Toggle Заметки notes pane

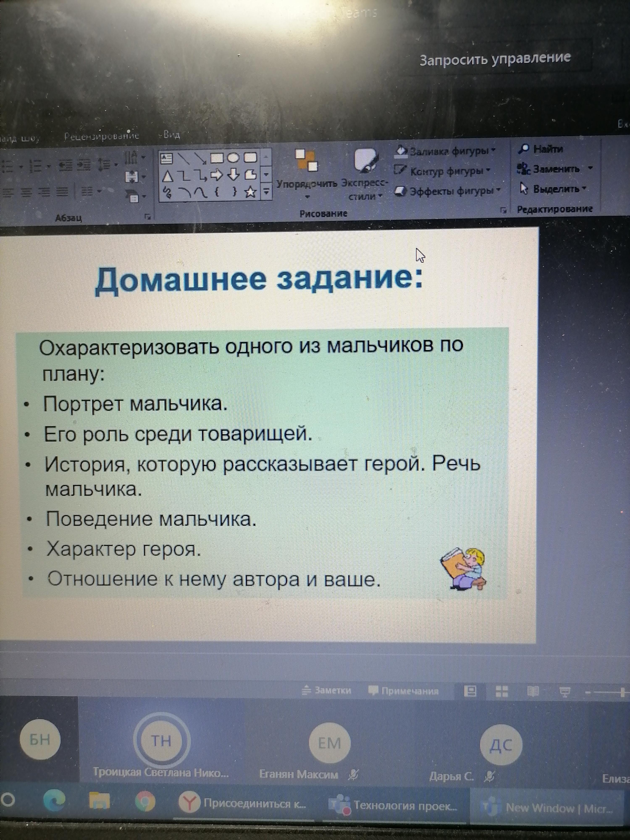(x=327, y=690)
